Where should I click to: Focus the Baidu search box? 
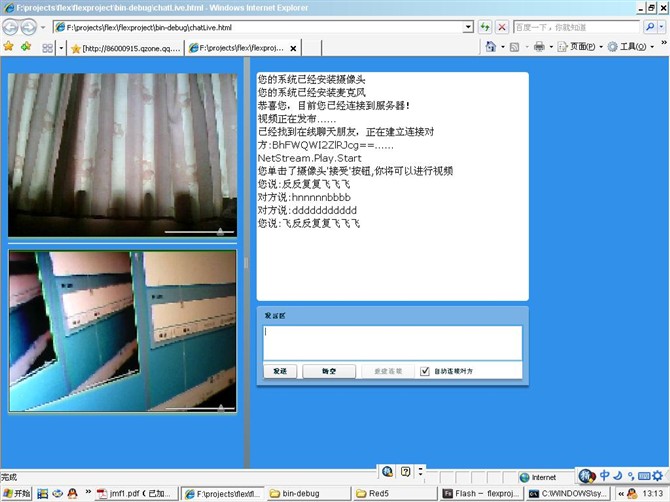[577, 27]
